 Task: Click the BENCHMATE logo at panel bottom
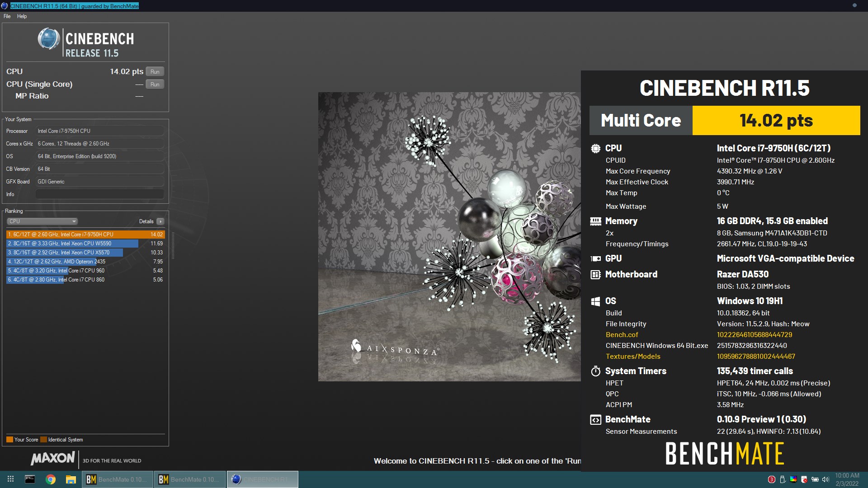tap(725, 454)
